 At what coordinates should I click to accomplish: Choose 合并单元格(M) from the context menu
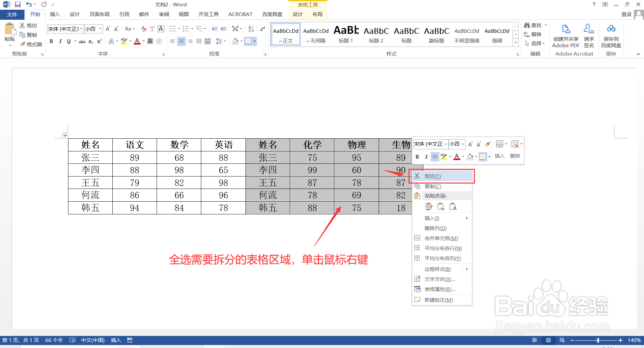(x=442, y=238)
